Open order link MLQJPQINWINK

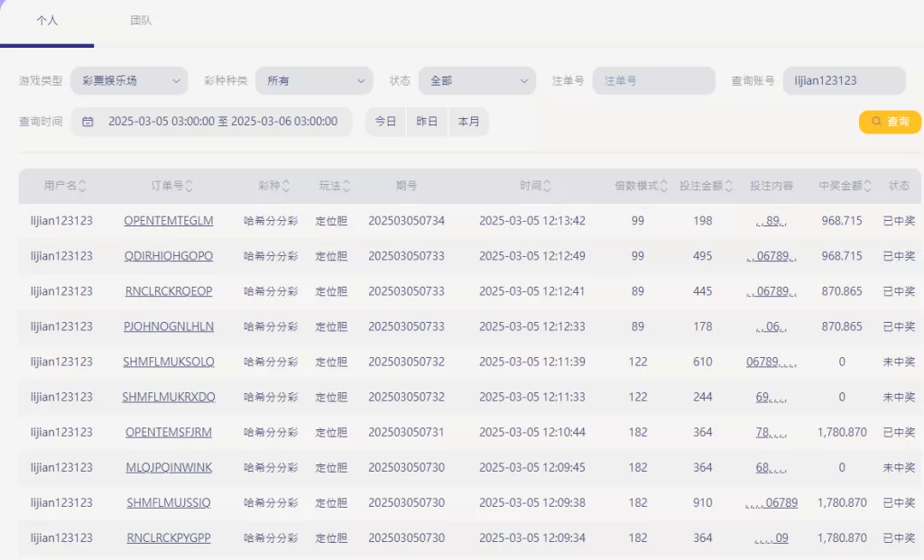click(169, 467)
